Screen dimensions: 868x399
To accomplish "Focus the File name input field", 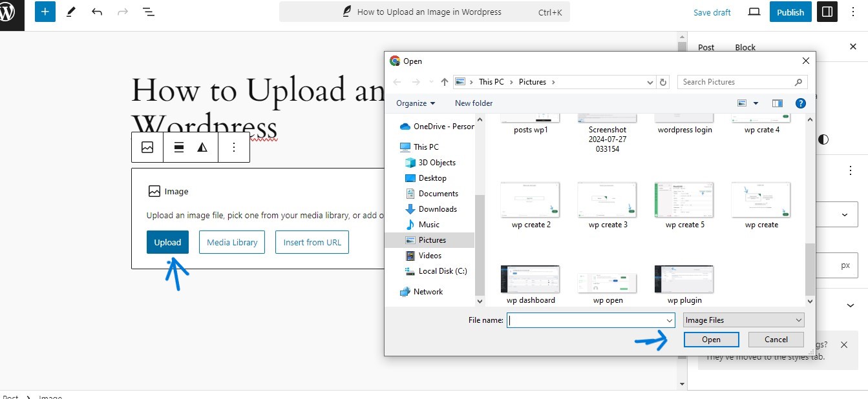I will coord(586,320).
